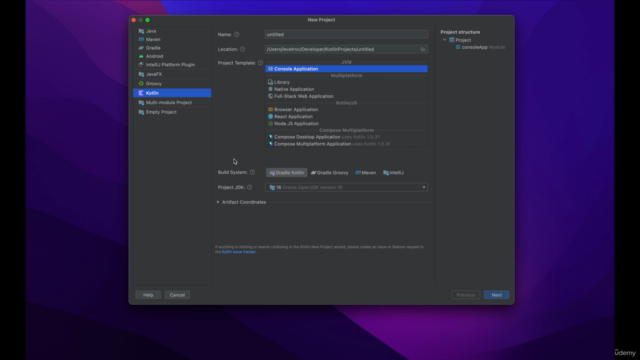
Task: Open help icon next to Build System
Action: coord(252,172)
